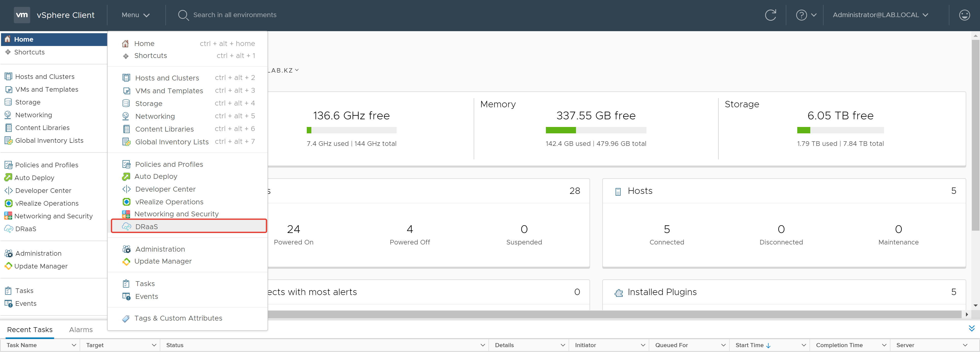
Task: Click the CPU usage progress bar
Action: [351, 130]
